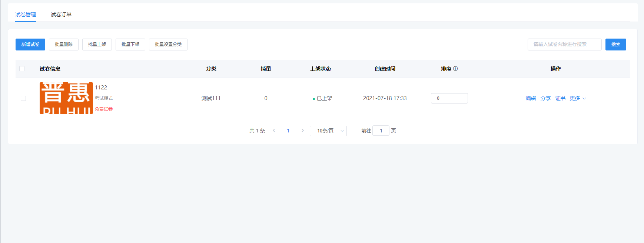Expand the 更多 actions menu
The image size is (644, 243).
[578, 98]
